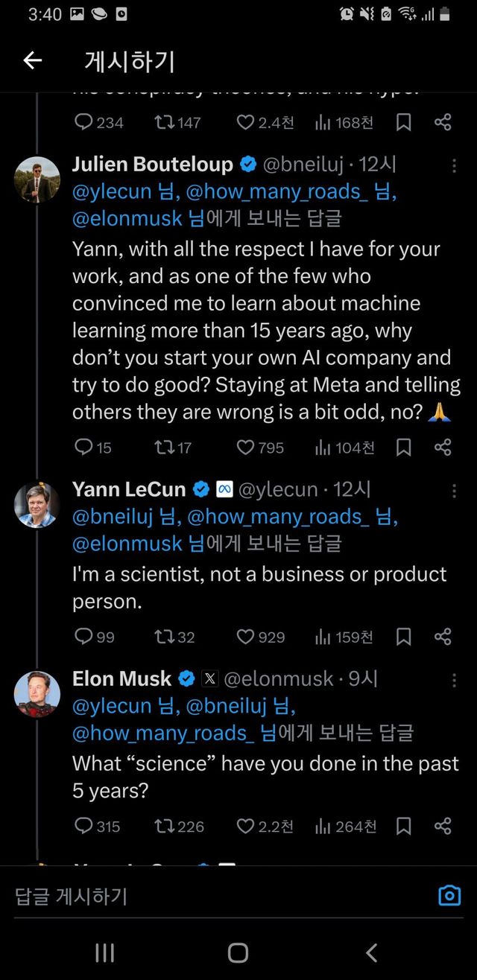The height and width of the screenshot is (980, 477).
Task: Open more options for Yann LeCun's tweet
Action: point(454,490)
